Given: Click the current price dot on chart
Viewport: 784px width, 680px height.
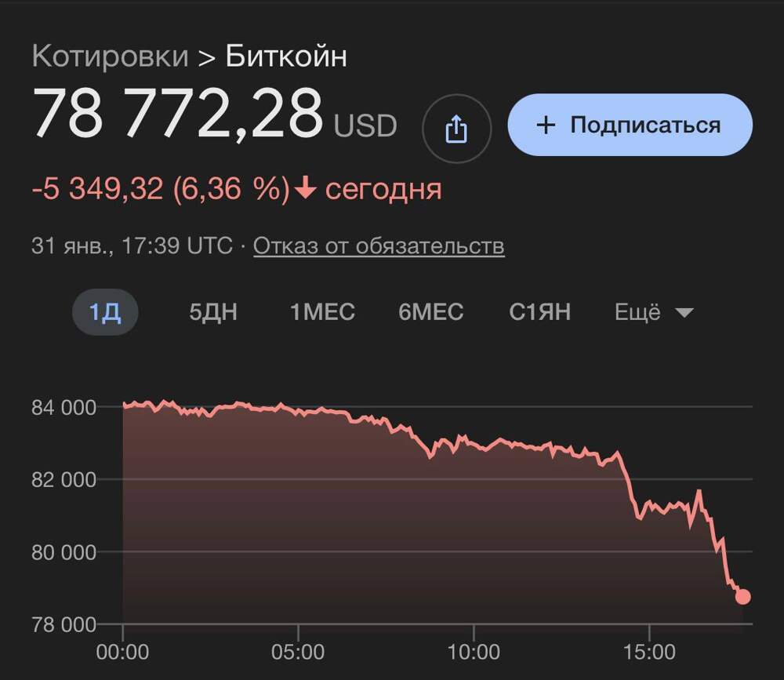Looking at the screenshot, I should (742, 597).
